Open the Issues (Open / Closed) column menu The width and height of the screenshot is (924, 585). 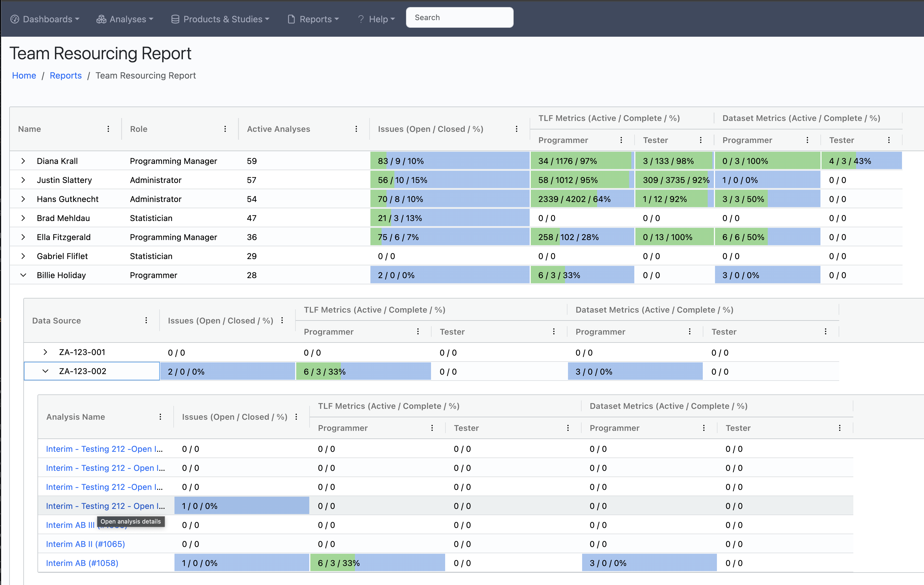(x=516, y=129)
